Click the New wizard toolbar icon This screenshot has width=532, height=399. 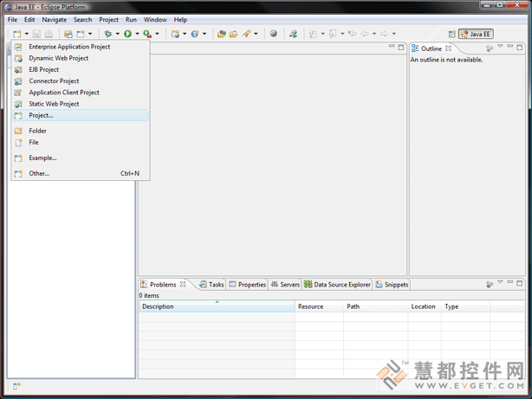pos(17,34)
